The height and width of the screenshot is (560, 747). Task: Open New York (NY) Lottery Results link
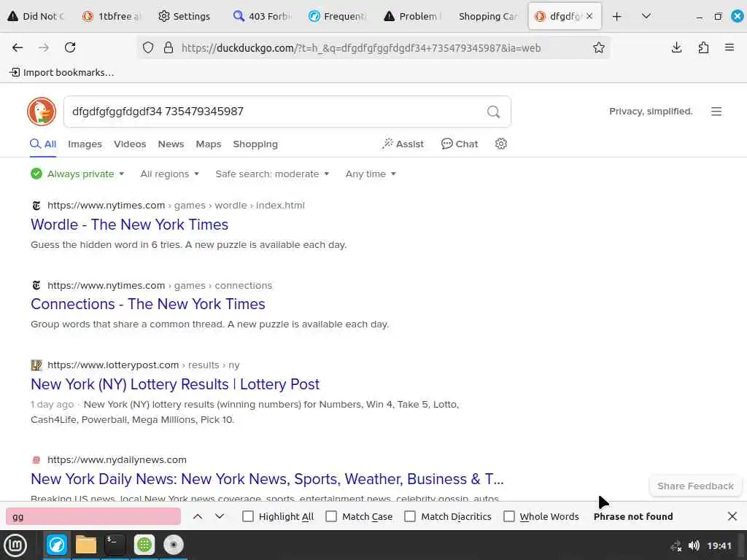[175, 384]
